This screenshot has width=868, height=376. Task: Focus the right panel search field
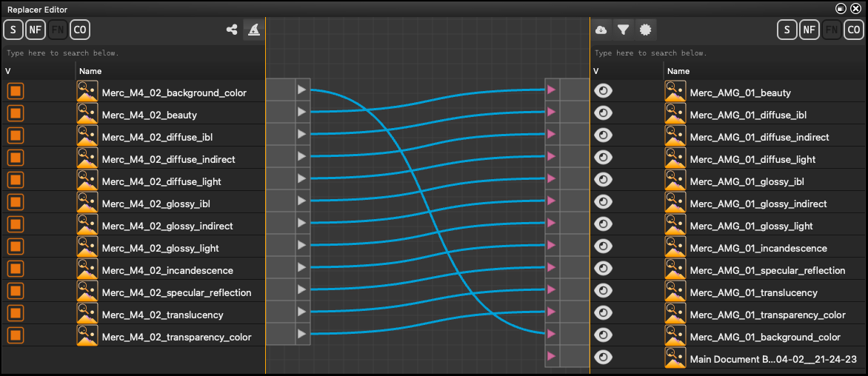click(728, 53)
